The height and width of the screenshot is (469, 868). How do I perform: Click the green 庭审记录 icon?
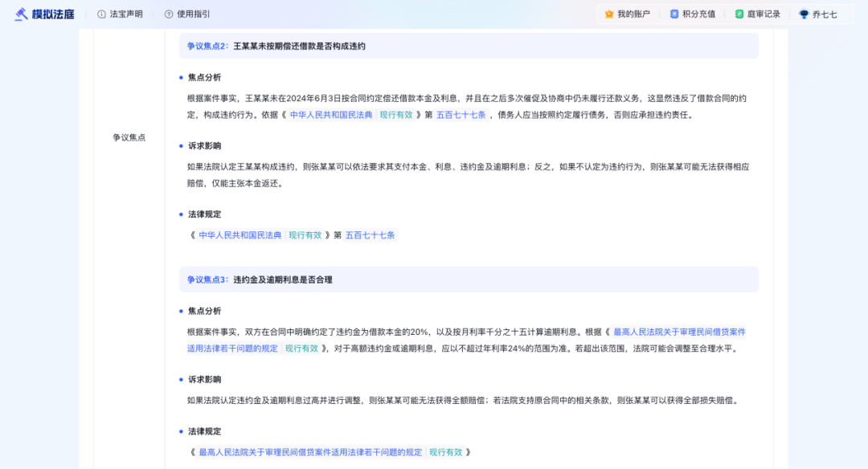click(x=739, y=14)
